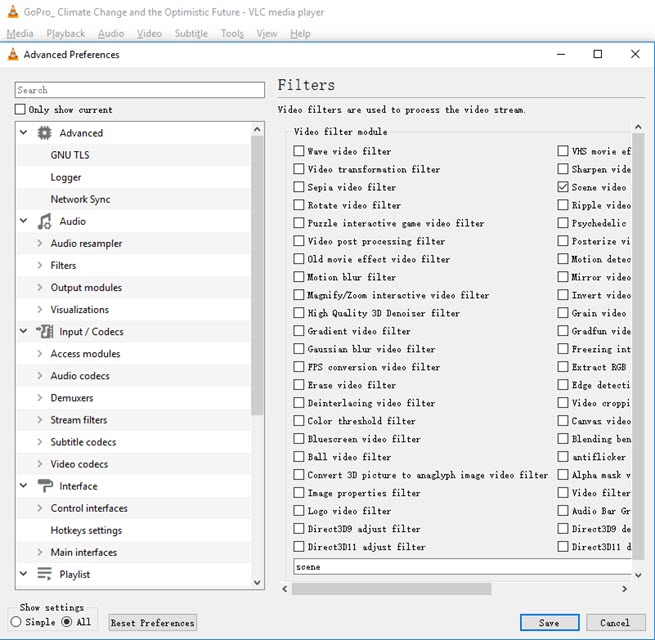Open the View menu

click(267, 33)
